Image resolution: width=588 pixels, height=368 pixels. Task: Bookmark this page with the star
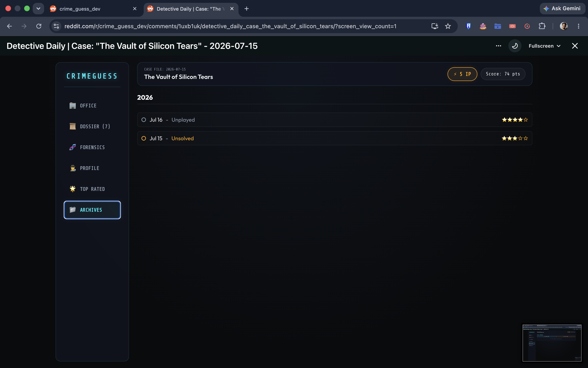pos(448,26)
